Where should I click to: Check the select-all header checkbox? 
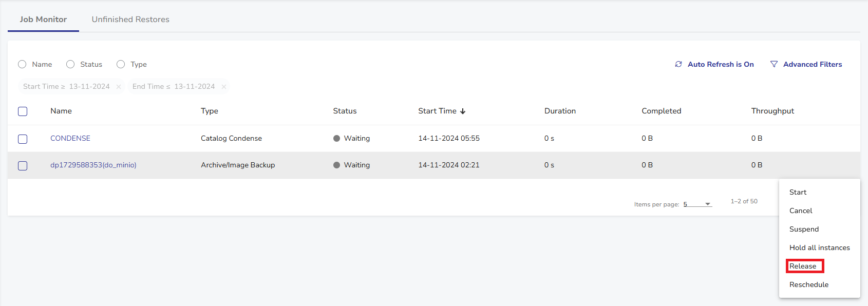coord(23,111)
